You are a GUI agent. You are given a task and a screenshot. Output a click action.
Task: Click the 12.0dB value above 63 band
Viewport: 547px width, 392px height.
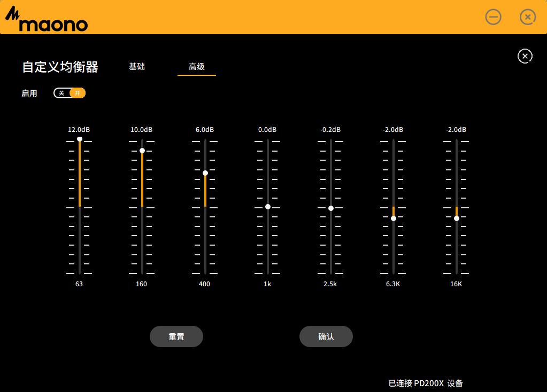(79, 130)
